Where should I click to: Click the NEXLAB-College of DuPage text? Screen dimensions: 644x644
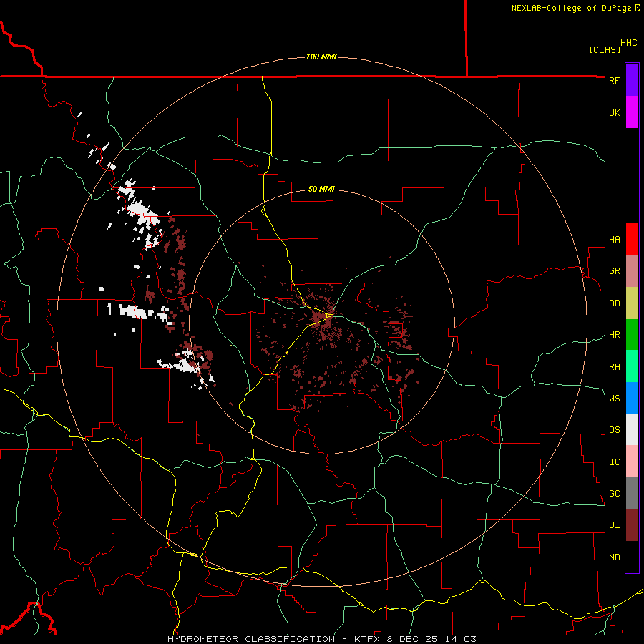point(572,8)
